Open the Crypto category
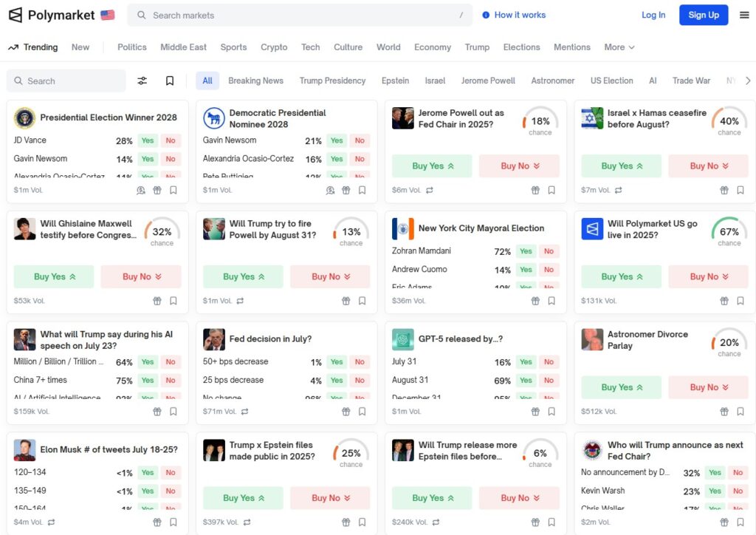Viewport: 756px width, 535px height. [274, 47]
